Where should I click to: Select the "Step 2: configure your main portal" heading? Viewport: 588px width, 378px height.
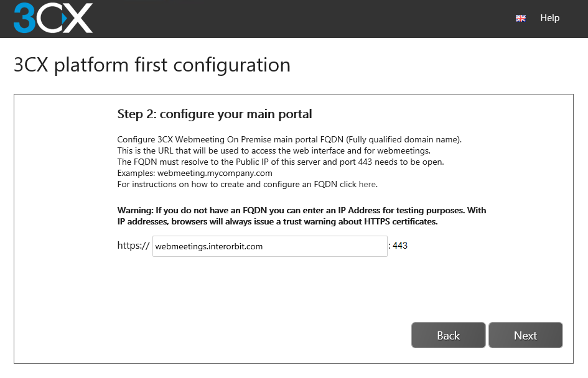coord(215,114)
